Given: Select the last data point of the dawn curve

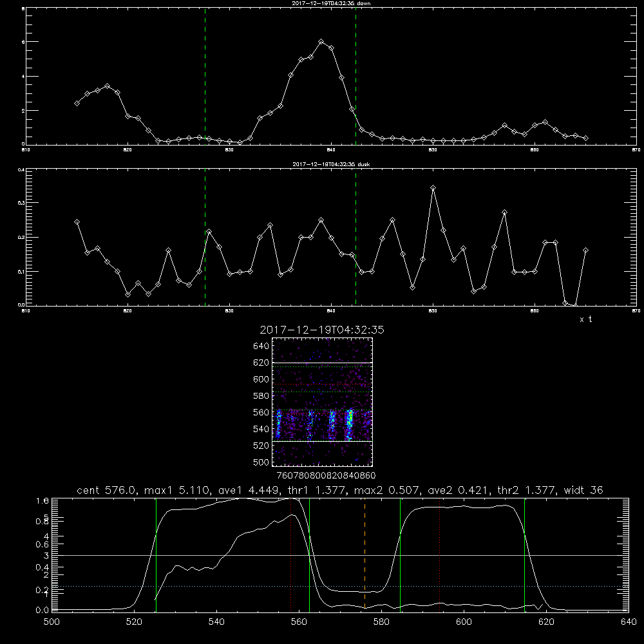Looking at the screenshot, I should [585, 138].
